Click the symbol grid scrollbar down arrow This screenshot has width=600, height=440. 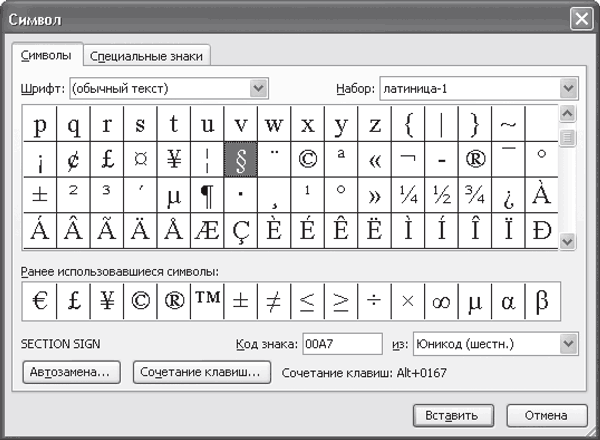pos(568,242)
